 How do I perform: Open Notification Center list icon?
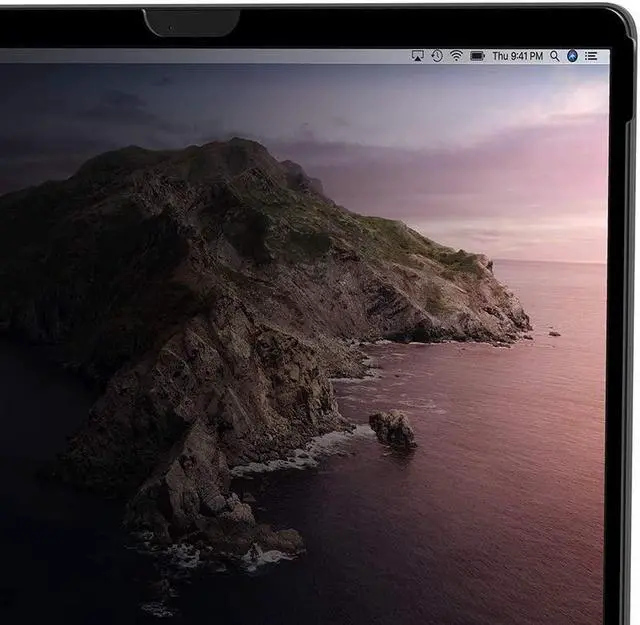tap(591, 56)
